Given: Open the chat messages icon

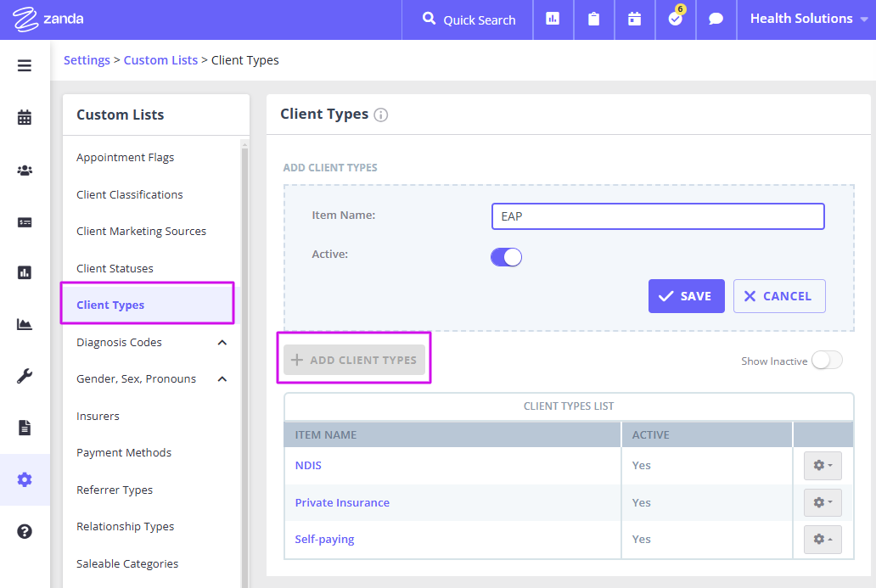Looking at the screenshot, I should tap(716, 19).
